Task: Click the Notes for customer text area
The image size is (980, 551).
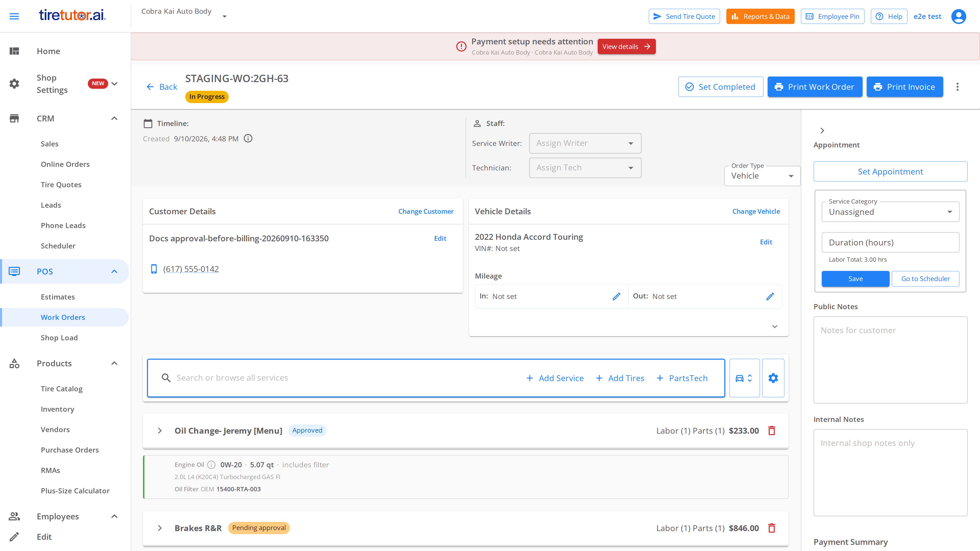Action: point(890,360)
